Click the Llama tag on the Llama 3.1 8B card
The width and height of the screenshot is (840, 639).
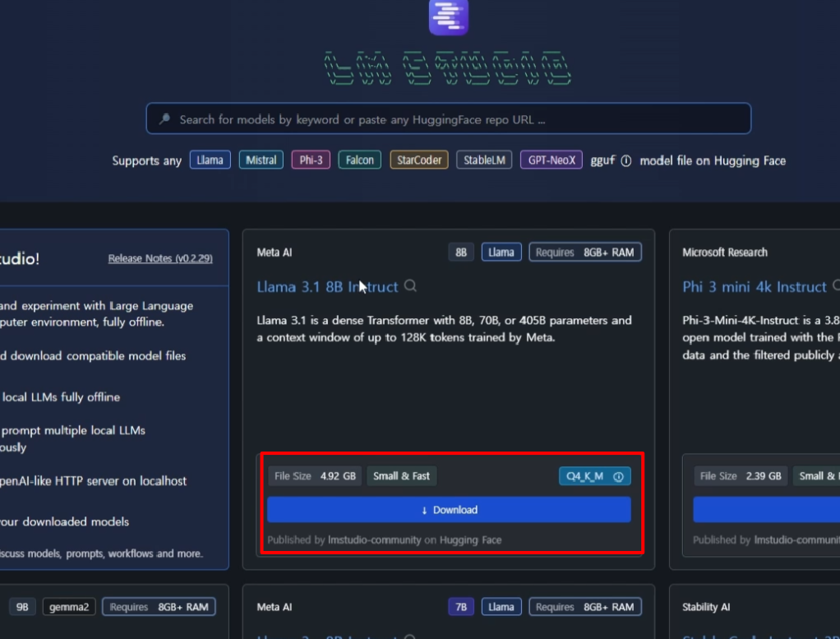pos(501,252)
